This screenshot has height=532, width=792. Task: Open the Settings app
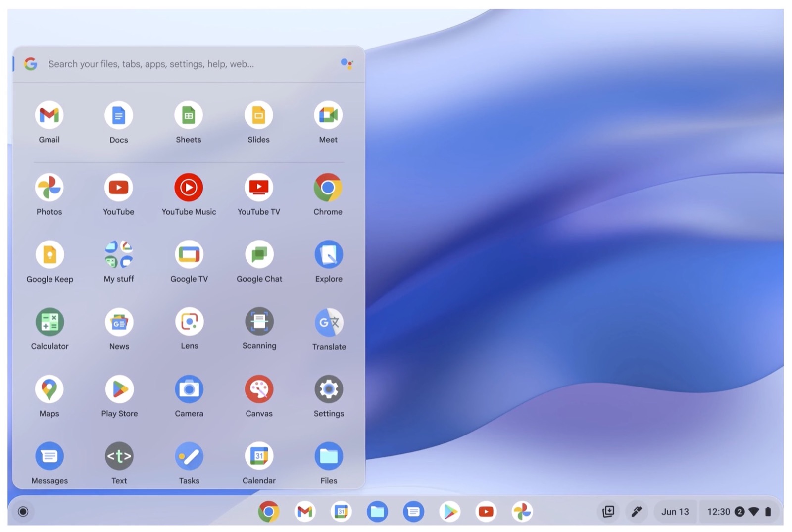click(329, 389)
